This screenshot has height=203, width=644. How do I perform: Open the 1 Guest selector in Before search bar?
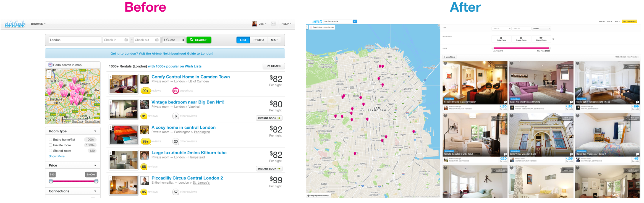(173, 40)
